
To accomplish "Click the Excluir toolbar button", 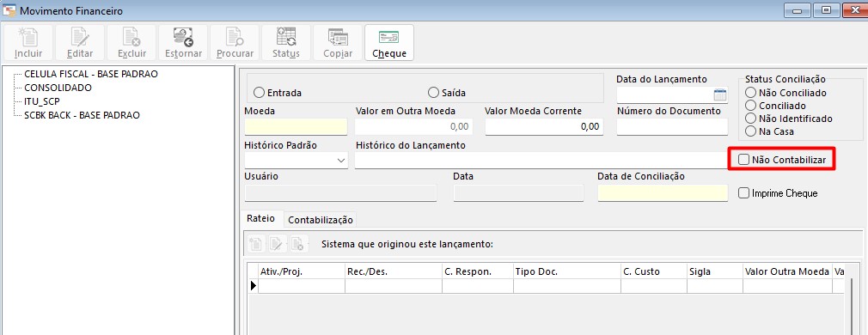I will (x=131, y=43).
